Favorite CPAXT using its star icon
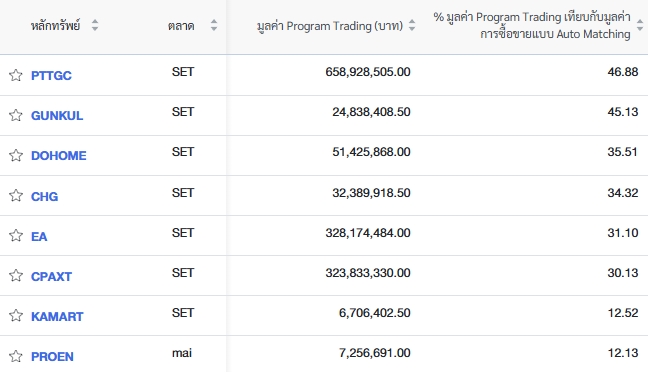This screenshot has height=372, width=648. [16, 276]
